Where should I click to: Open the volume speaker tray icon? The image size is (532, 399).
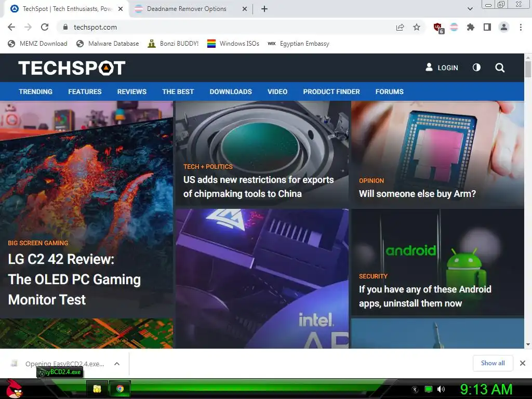tap(441, 389)
